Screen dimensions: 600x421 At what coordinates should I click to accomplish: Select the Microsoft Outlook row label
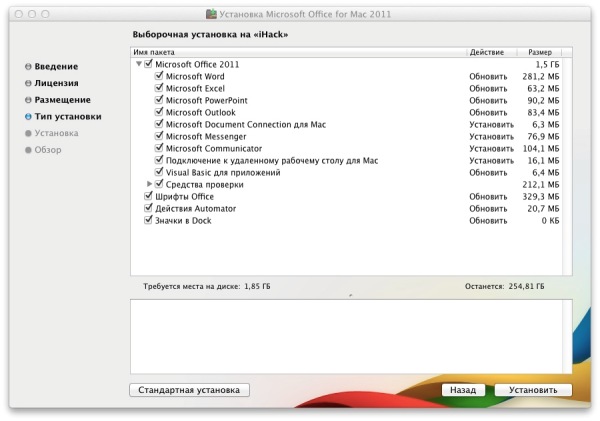(x=201, y=113)
